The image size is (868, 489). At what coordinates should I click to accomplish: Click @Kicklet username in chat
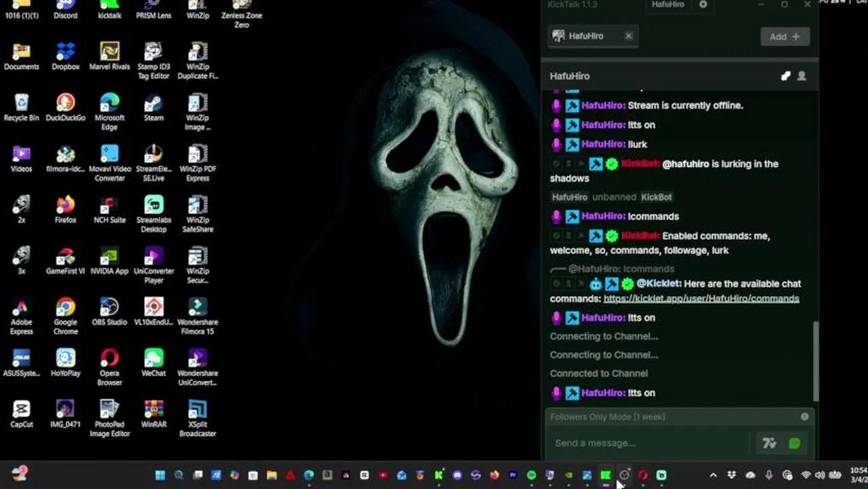click(659, 283)
